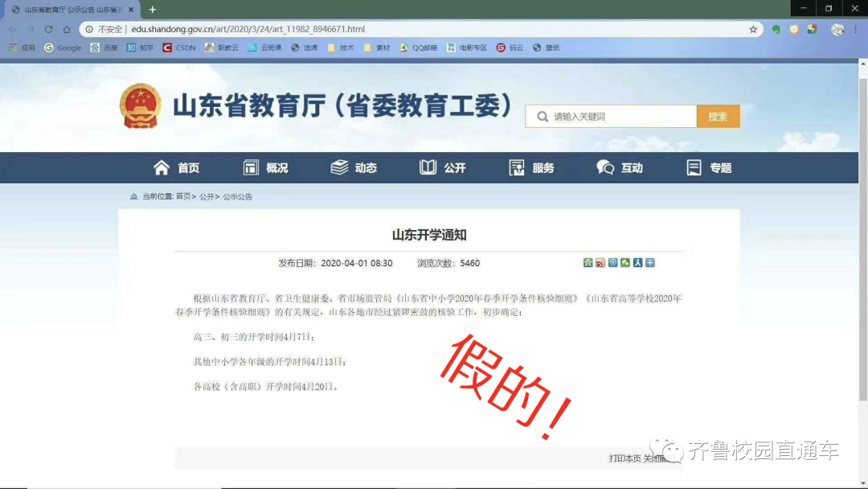Screen dimensions: 868x489
Task: Click the 打印本页 print page link
Action: [624, 458]
